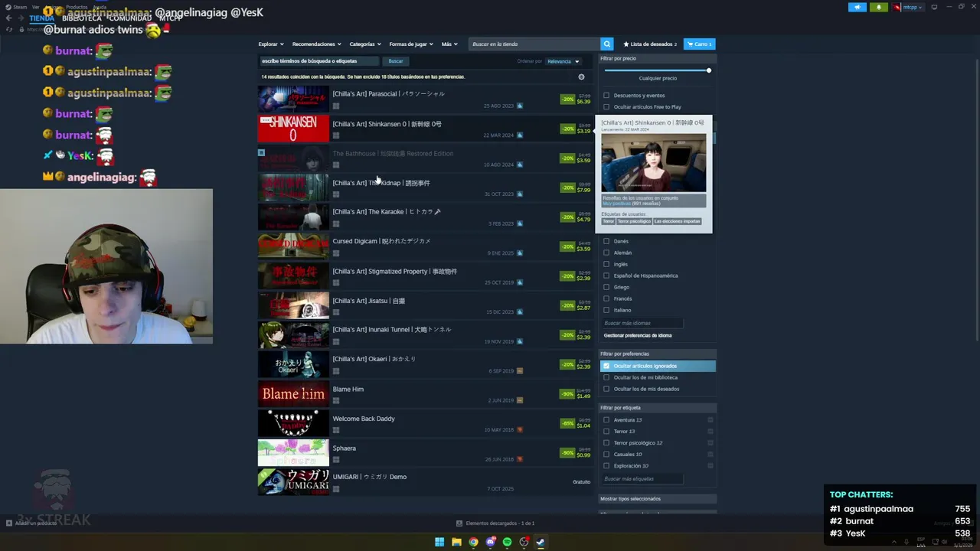This screenshot has width=980, height=551.
Task: Expand the Categorías store menu
Action: tap(365, 44)
